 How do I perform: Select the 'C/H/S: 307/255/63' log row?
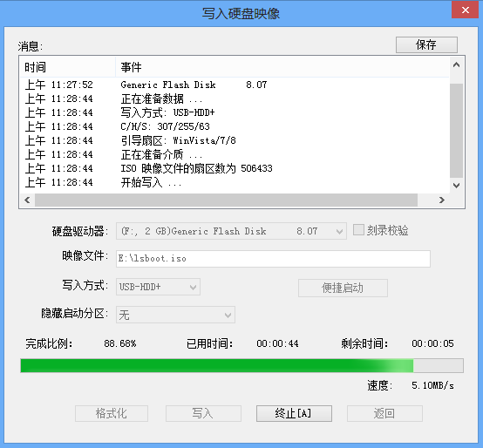point(235,126)
